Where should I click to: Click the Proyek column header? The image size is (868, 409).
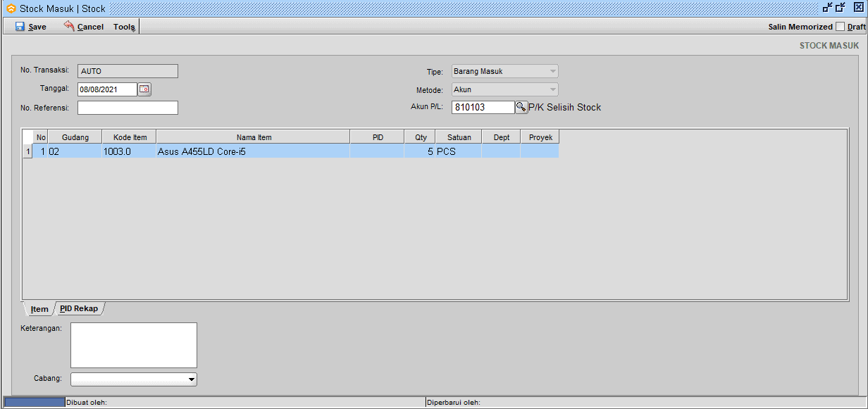point(540,137)
